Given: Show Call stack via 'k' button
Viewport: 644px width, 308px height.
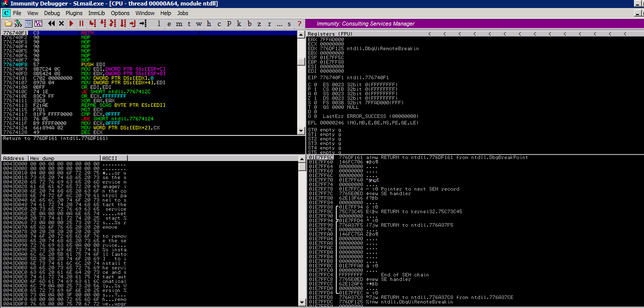Looking at the screenshot, I should [x=240, y=24].
